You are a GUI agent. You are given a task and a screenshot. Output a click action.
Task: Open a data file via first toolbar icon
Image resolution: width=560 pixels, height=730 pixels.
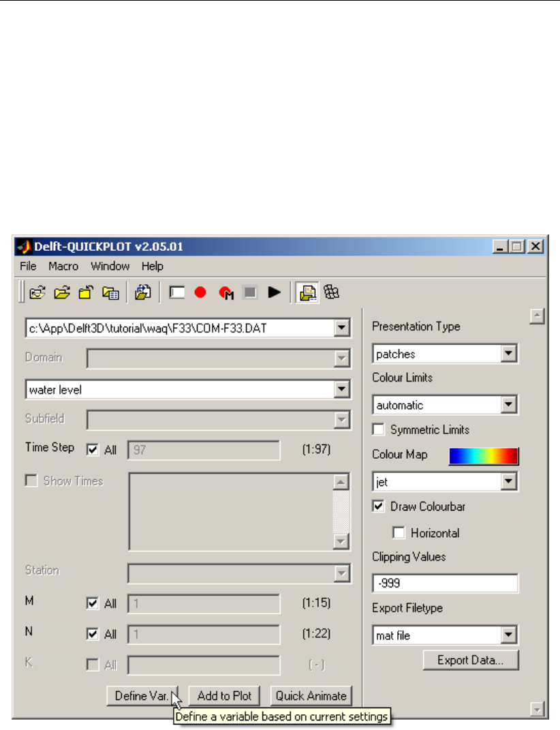(37, 293)
